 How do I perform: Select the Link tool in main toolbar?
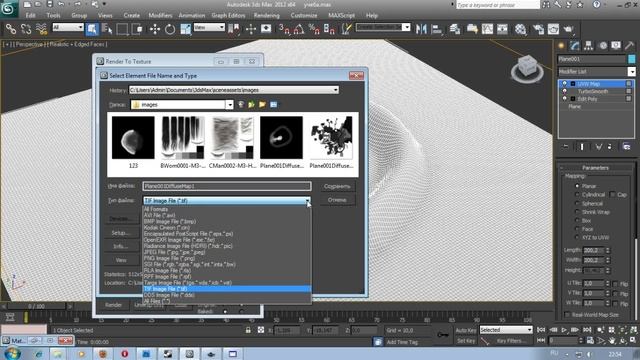(11, 29)
